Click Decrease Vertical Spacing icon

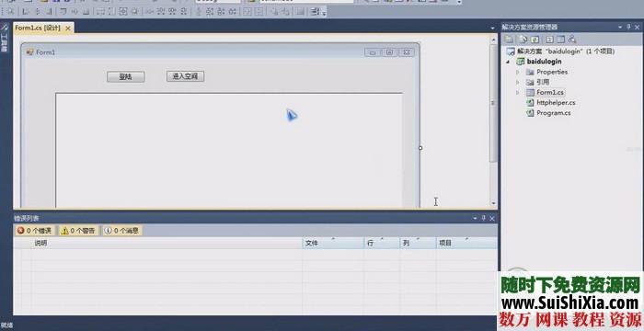[x=220, y=12]
